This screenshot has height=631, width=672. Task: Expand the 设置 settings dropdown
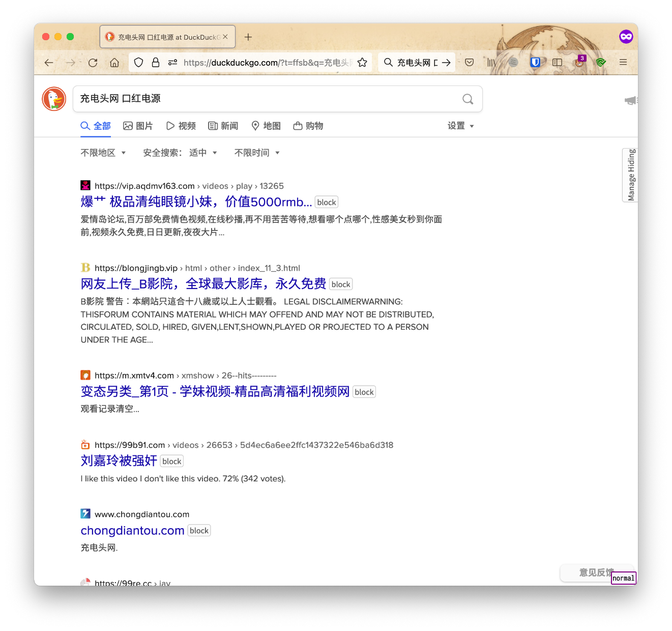pos(461,126)
